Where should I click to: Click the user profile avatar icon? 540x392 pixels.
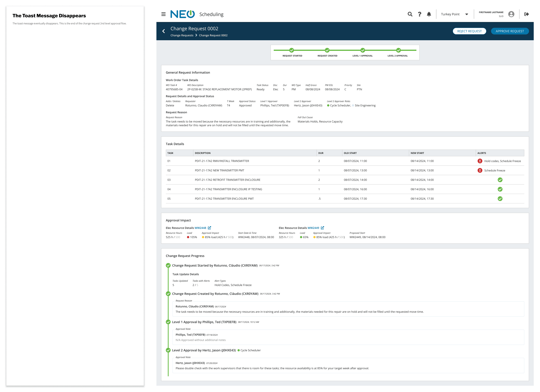511,14
